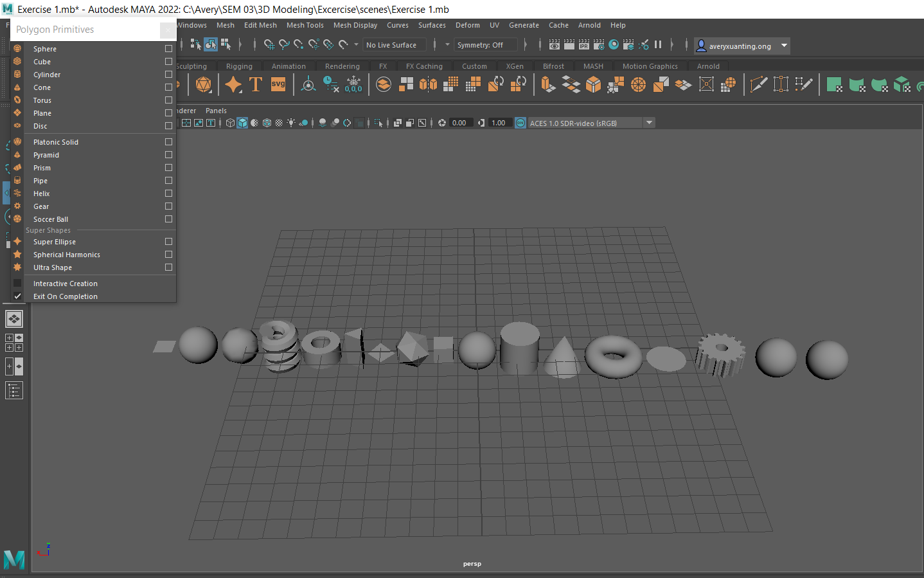Click the wireframe display icon in viewport bar
Image resolution: width=924 pixels, height=578 pixels.
(x=230, y=123)
